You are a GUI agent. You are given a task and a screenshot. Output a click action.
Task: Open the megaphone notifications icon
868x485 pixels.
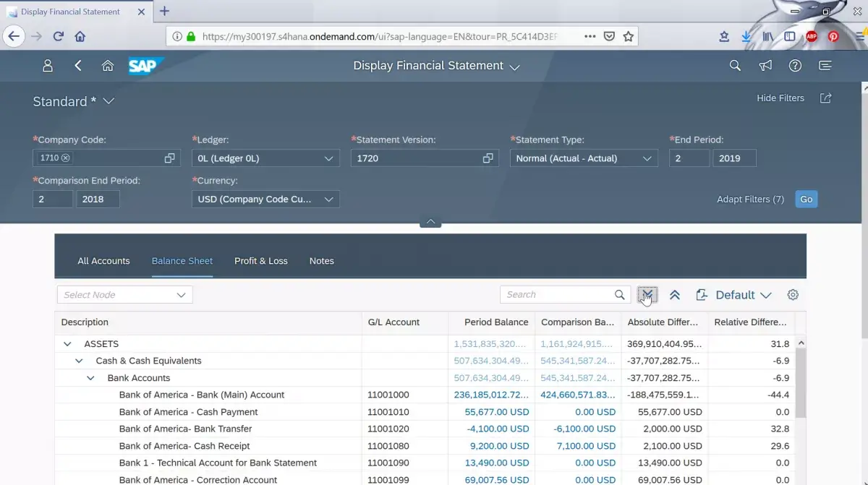click(x=765, y=66)
